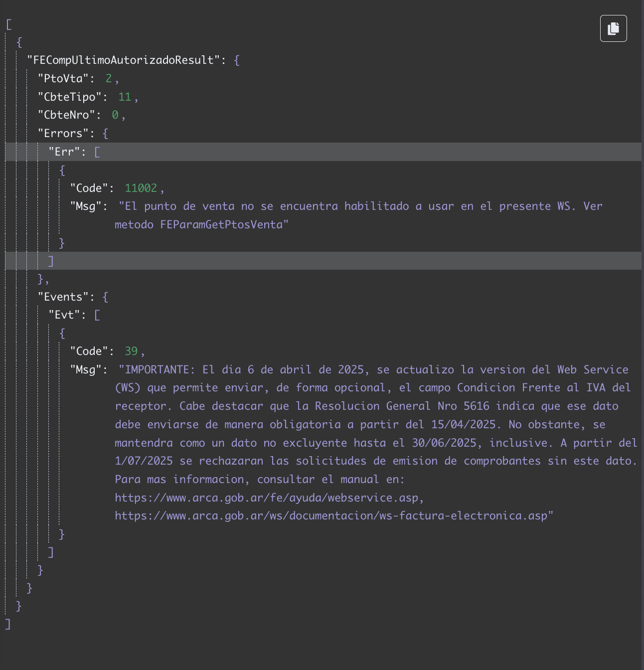The image size is (644, 670).
Task: Click the highlighted closing bracket of Err
Action: pos(50,261)
